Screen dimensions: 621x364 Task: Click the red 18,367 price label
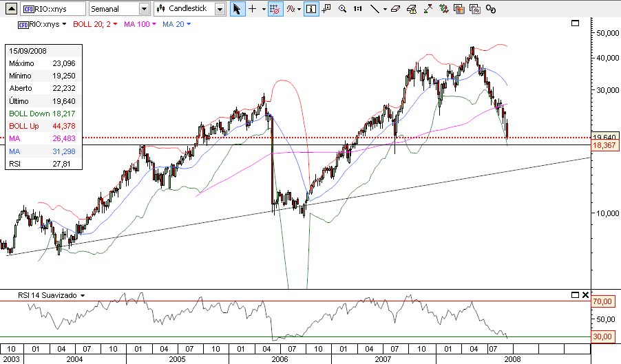click(604, 146)
